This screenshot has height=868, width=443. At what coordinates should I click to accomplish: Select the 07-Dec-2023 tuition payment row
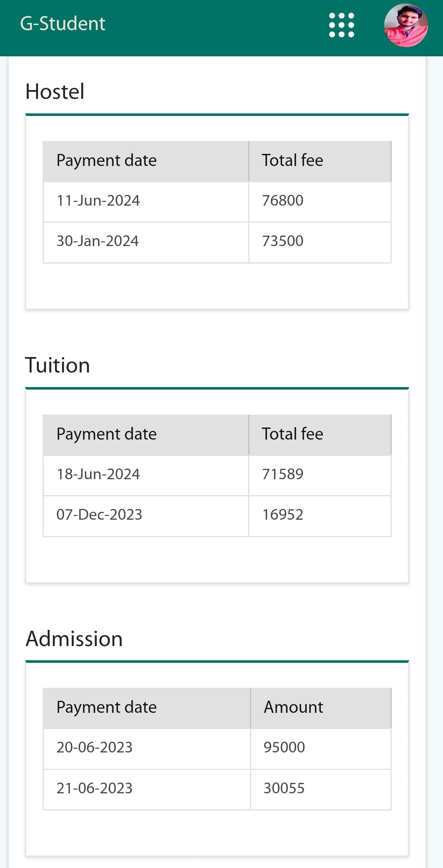pyautogui.click(x=99, y=515)
